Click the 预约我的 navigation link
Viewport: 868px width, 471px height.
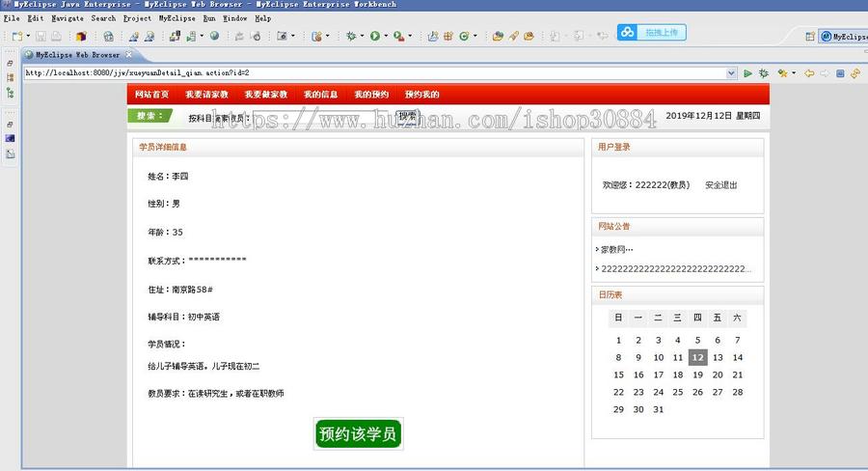tap(421, 95)
